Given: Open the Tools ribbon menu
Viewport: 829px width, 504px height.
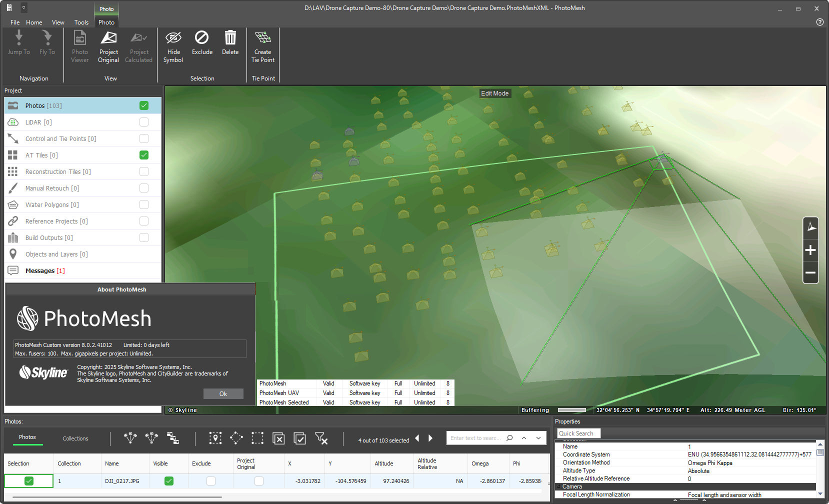Looking at the screenshot, I should [81, 22].
